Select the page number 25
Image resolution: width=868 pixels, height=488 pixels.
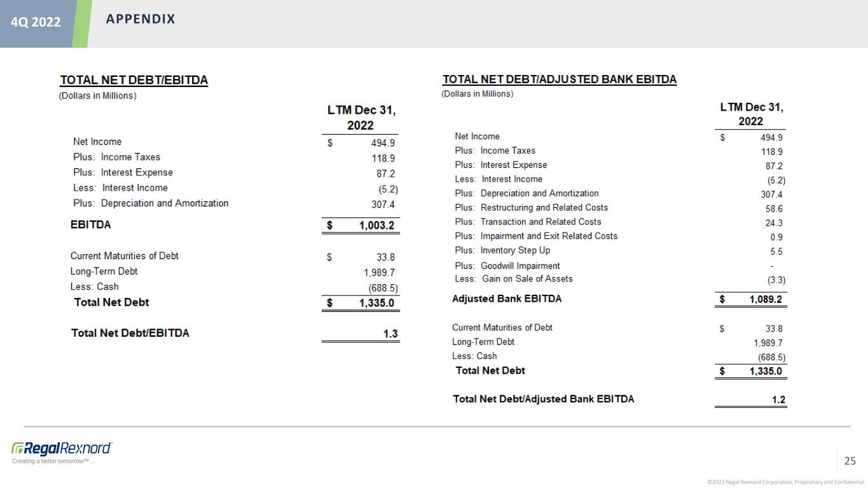pos(850,461)
